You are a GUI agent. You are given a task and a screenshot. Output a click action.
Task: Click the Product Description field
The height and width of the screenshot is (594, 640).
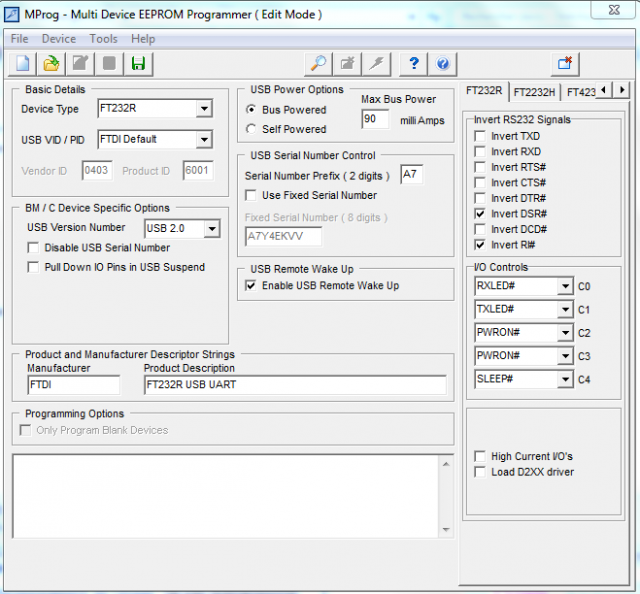[295, 385]
